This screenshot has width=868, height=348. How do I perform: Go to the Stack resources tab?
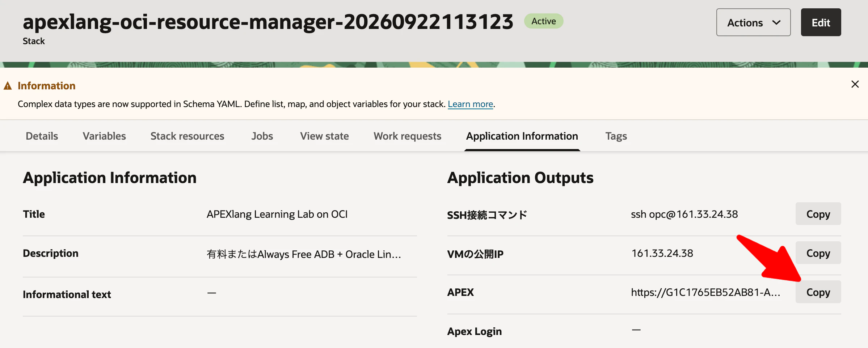click(187, 136)
